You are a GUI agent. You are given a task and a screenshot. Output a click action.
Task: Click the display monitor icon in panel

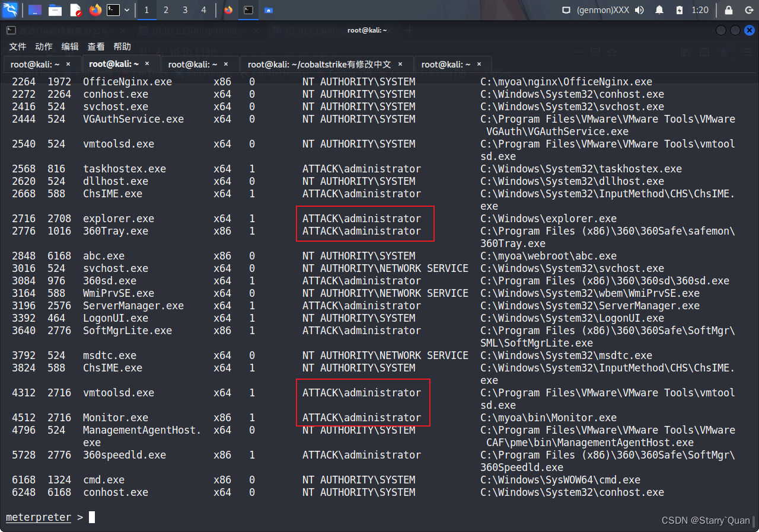point(566,10)
